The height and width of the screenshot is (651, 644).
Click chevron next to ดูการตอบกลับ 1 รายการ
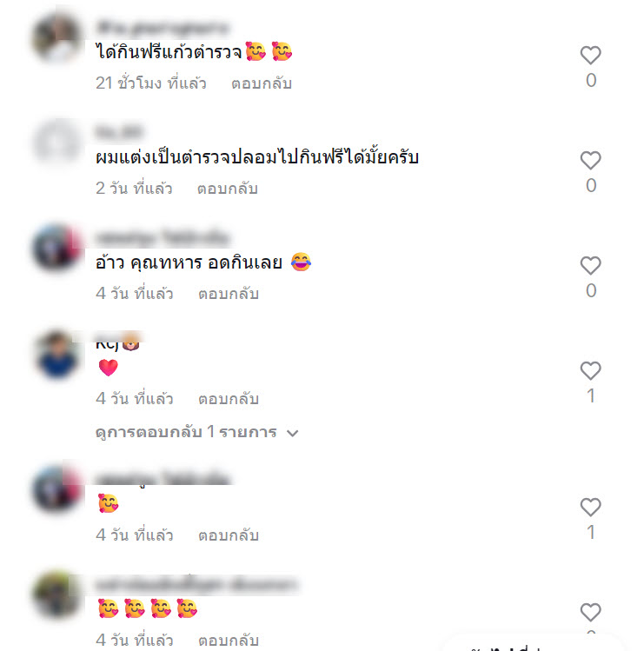tap(293, 433)
